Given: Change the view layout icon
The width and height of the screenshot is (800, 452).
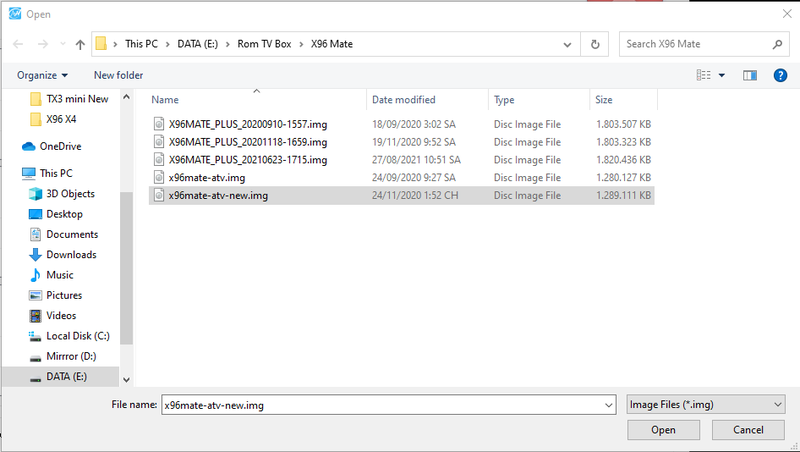Looking at the screenshot, I should 704,75.
